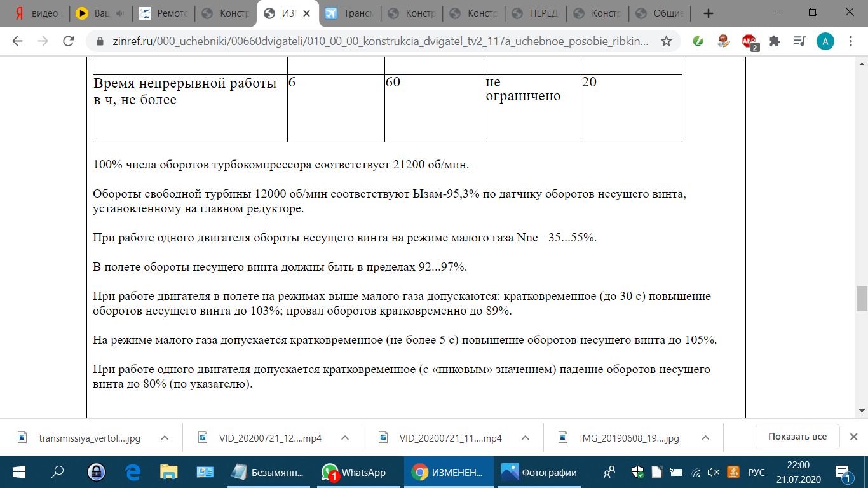Viewport: 868px width, 488px height.
Task: Unmute sound via the speaker tray icon
Action: [714, 473]
